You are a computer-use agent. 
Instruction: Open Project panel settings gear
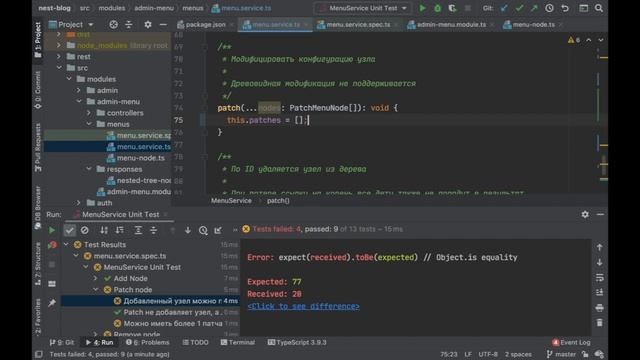(x=148, y=25)
